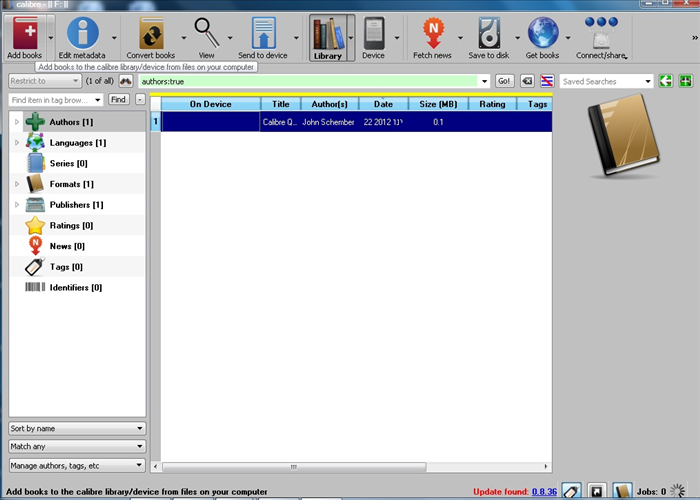Screen dimensions: 700x500
Task: Select the Library bookshelf icon
Action: click(329, 33)
